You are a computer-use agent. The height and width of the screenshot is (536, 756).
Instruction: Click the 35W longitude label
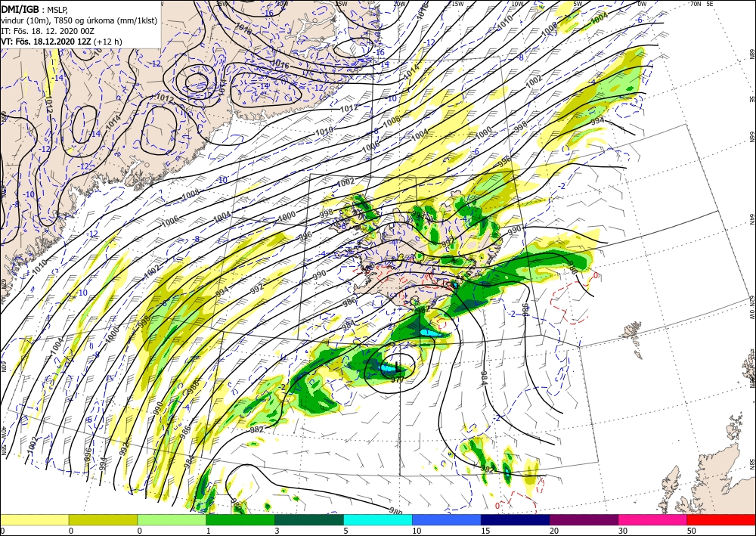(222, 3)
